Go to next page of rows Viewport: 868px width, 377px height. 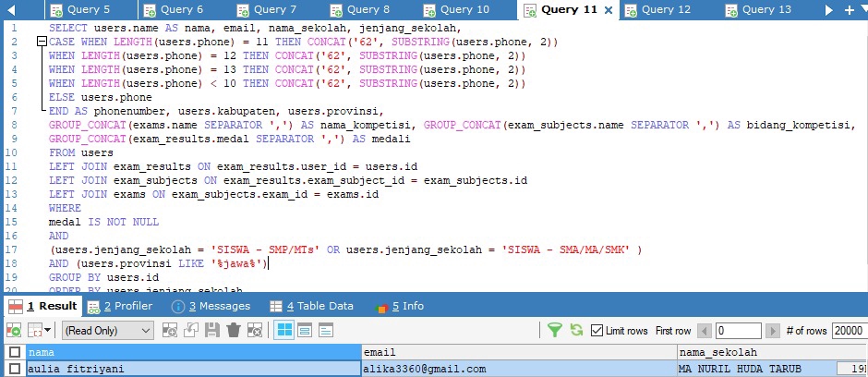pos(769,330)
